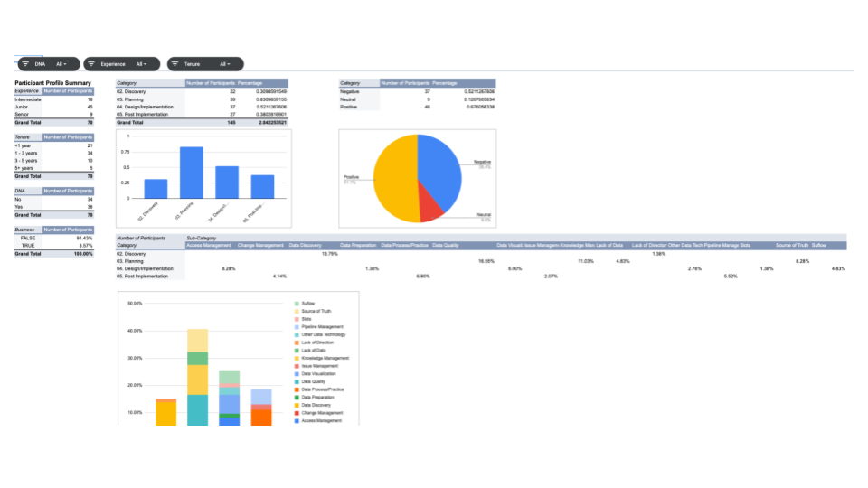868x488 pixels.
Task: Select the 05. Post Imp bar in the blue bar chart
Action: click(262, 187)
